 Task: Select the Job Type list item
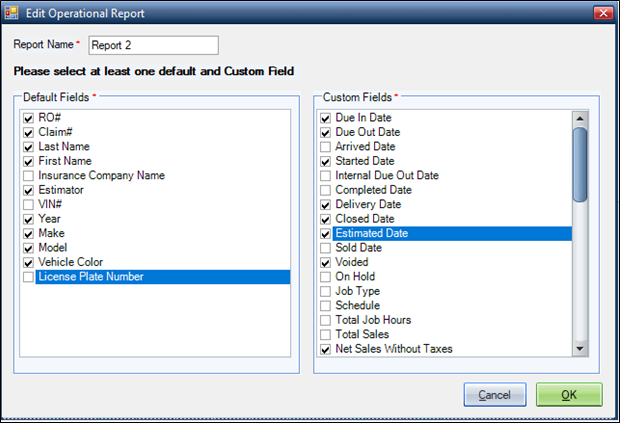(x=357, y=291)
